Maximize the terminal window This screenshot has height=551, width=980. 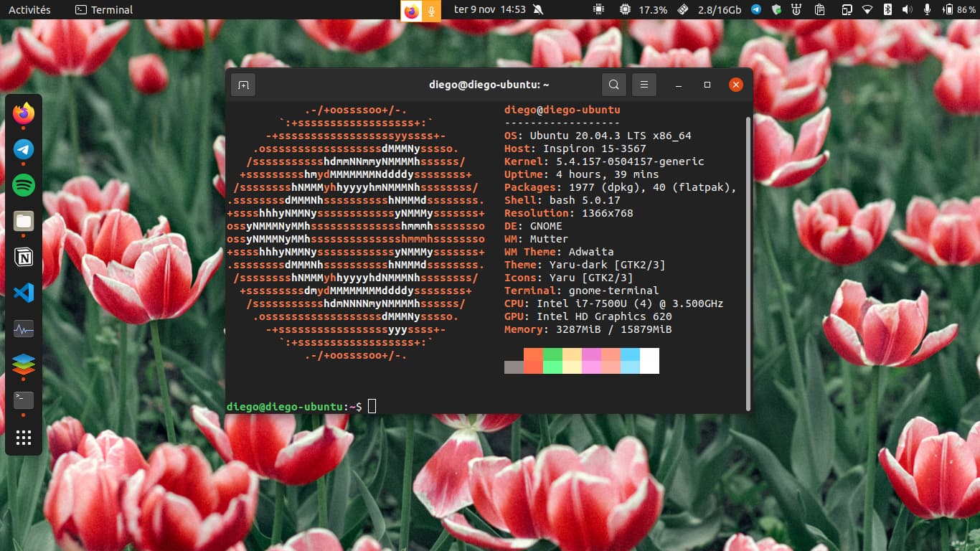tap(707, 85)
